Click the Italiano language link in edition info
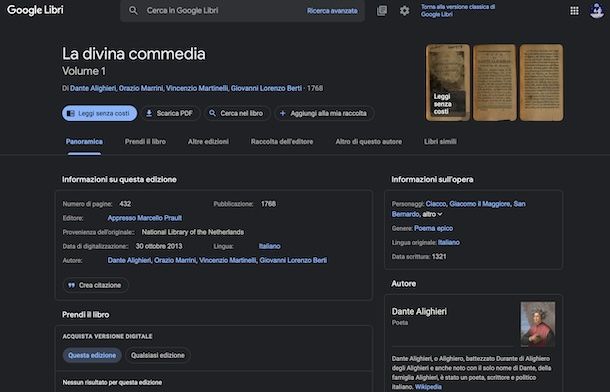The height and width of the screenshot is (392, 610). (270, 246)
